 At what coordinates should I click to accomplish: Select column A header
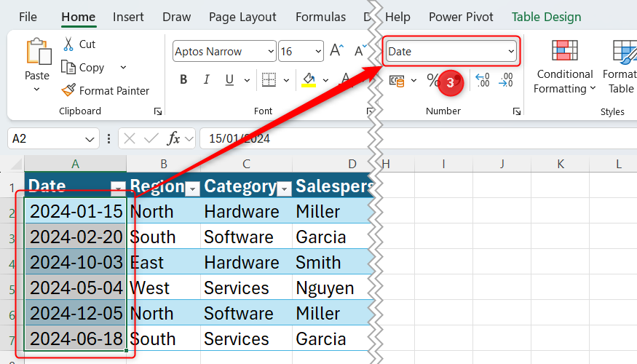(x=75, y=164)
